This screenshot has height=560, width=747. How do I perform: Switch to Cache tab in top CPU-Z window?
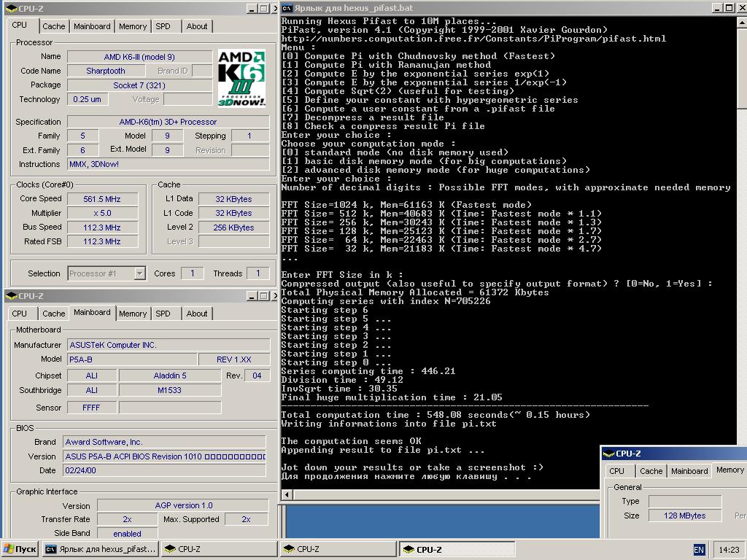pos(53,26)
